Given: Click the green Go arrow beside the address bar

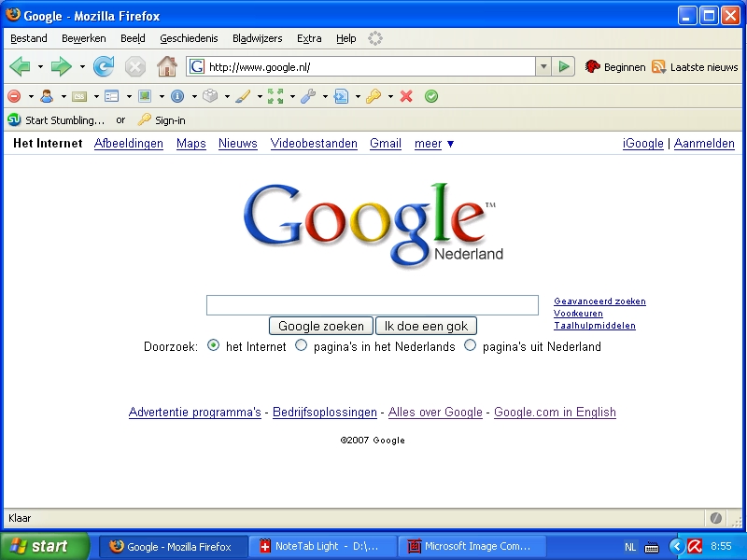Looking at the screenshot, I should click(x=564, y=66).
